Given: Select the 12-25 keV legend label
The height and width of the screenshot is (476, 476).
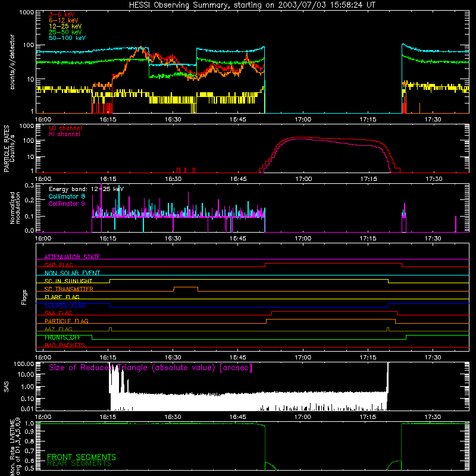Looking at the screenshot, I should point(65,26).
